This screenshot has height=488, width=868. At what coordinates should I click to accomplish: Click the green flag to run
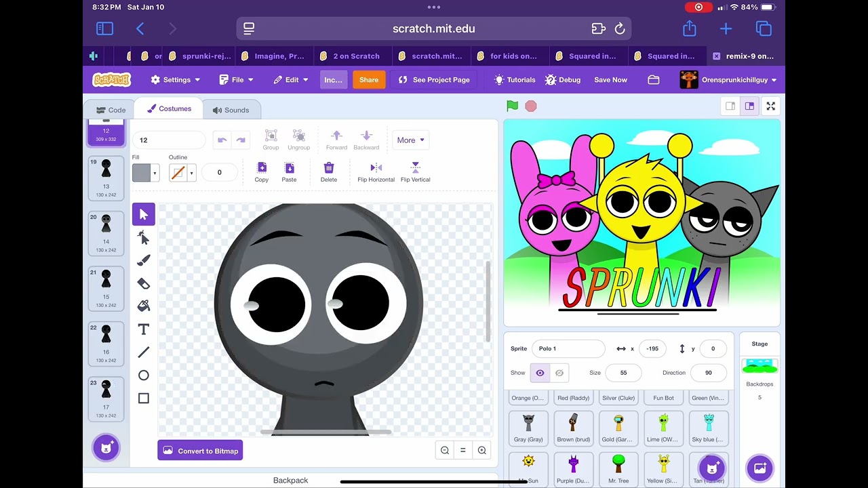(513, 106)
